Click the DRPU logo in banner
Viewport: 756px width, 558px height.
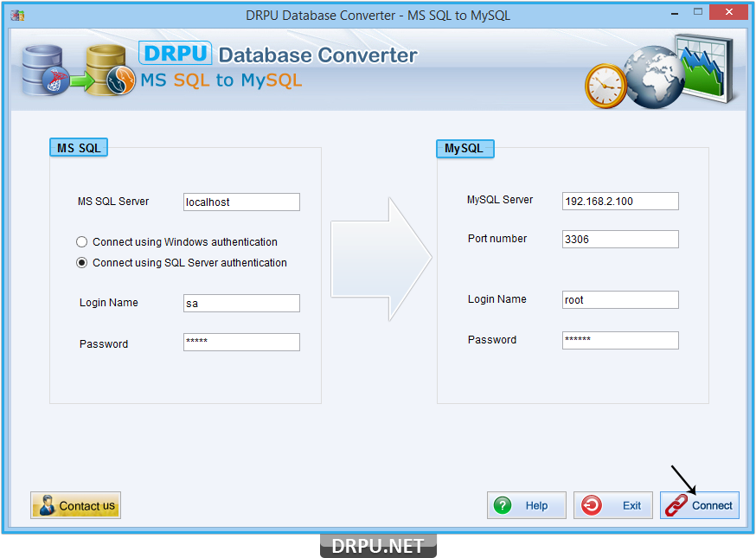coord(175,53)
